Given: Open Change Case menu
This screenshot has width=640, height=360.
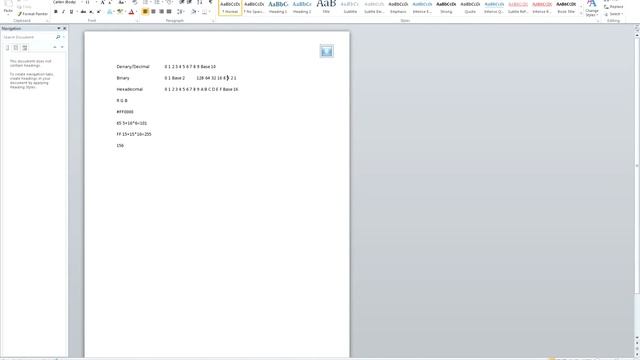Looking at the screenshot, I should pyautogui.click(x=122, y=2).
